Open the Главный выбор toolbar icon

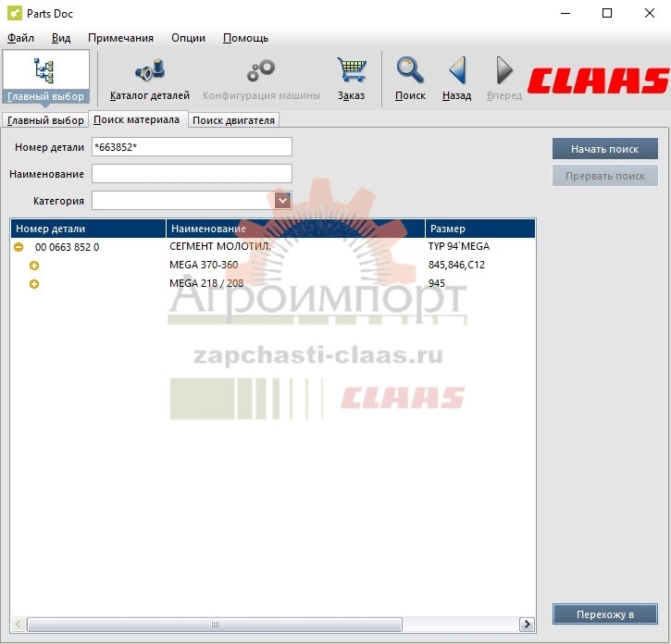tap(45, 77)
